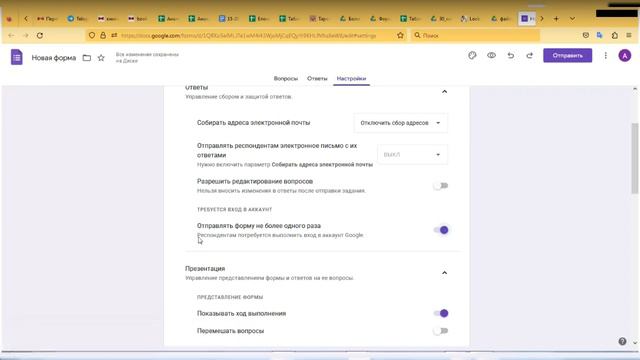
Task: Reload the page in browser
Action: click(40, 36)
